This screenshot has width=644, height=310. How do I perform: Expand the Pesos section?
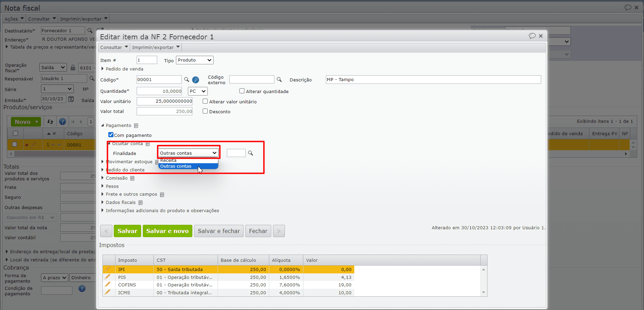tap(102, 186)
